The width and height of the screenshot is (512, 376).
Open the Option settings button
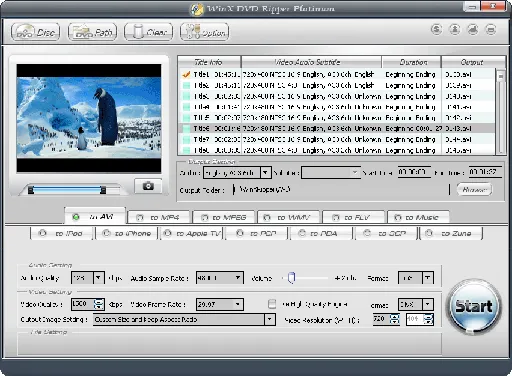coord(204,32)
